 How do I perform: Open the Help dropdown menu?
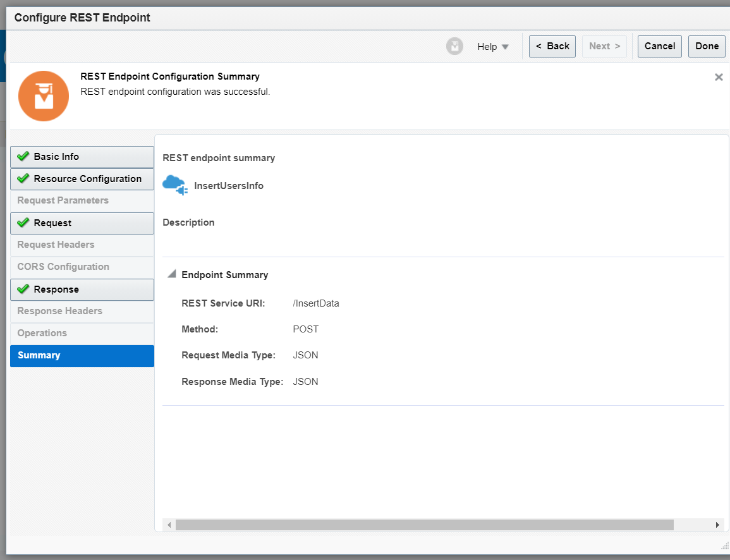(x=493, y=46)
